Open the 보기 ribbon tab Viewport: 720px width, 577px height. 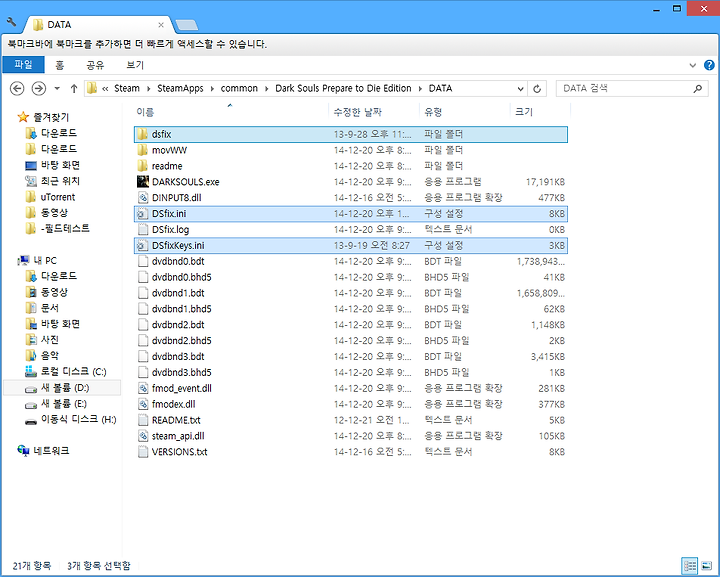(x=135, y=65)
